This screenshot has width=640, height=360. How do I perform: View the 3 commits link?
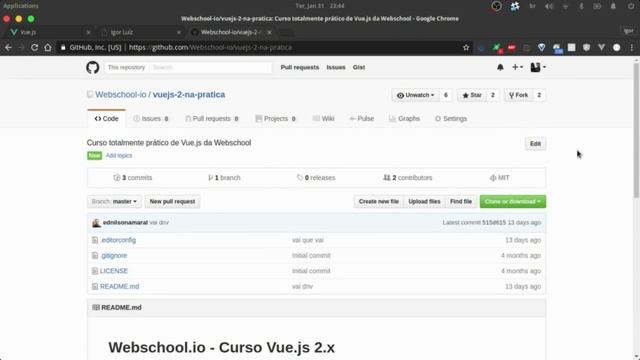click(x=133, y=178)
